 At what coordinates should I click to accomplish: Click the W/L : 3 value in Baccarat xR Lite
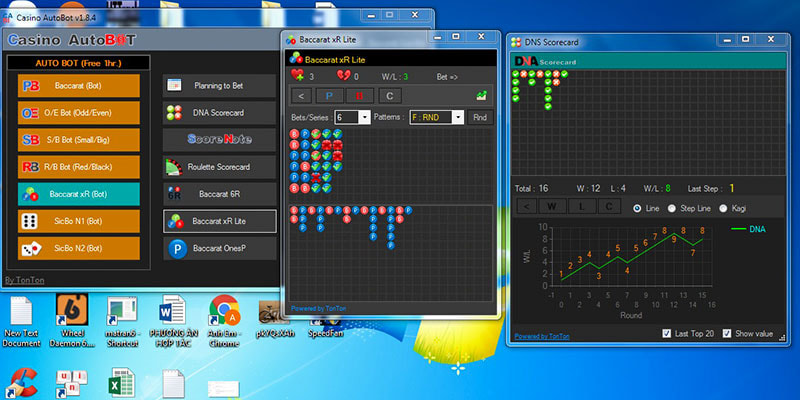click(x=395, y=77)
